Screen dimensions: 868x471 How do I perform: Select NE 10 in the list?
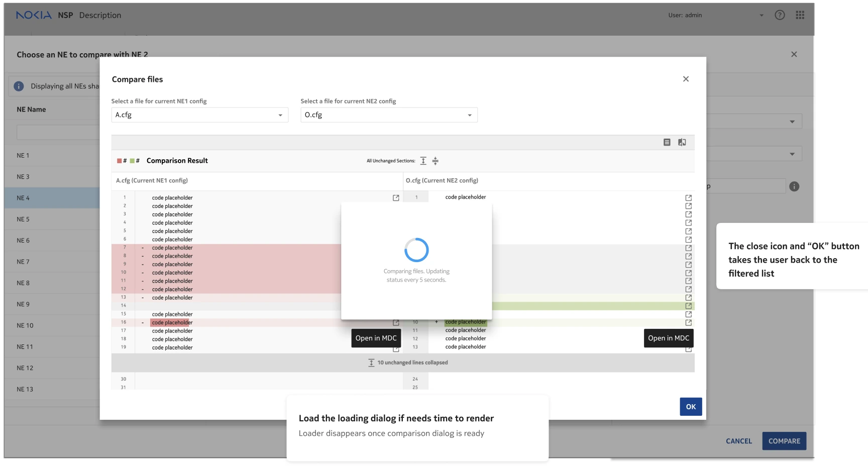point(52,325)
